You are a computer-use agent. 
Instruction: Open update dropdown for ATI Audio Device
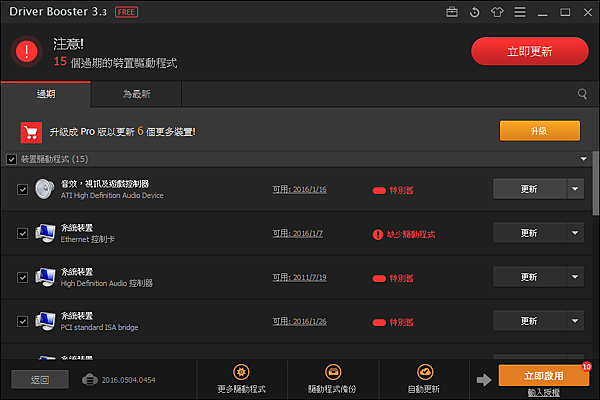point(575,189)
